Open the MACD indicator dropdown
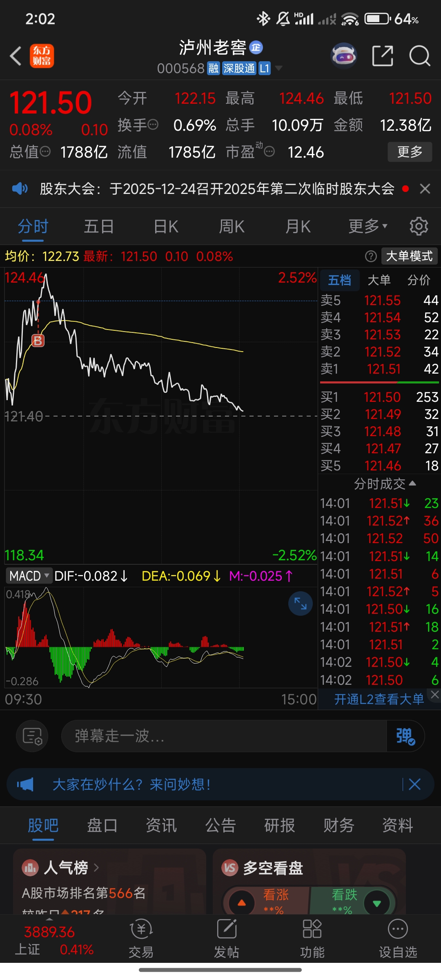The image size is (441, 980). tap(29, 576)
